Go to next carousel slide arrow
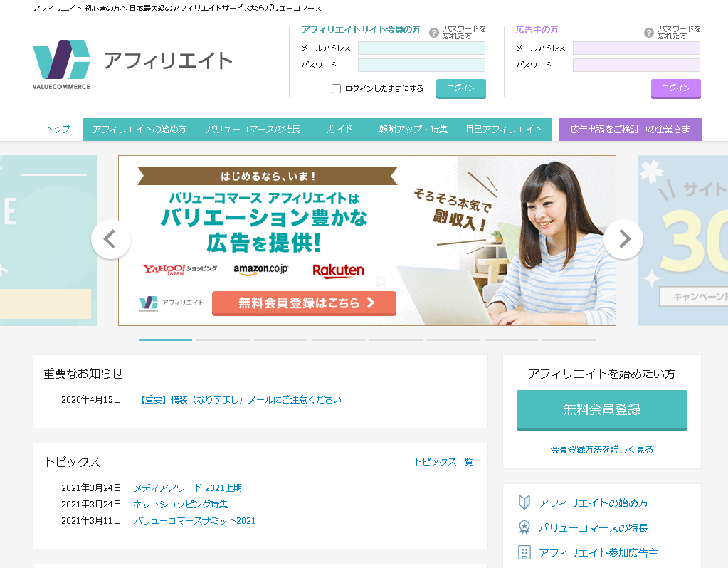 623,239
